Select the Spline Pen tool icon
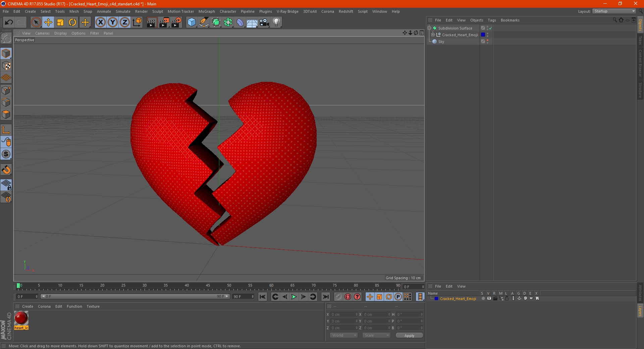Viewport: 644px width, 349px height. pos(204,22)
